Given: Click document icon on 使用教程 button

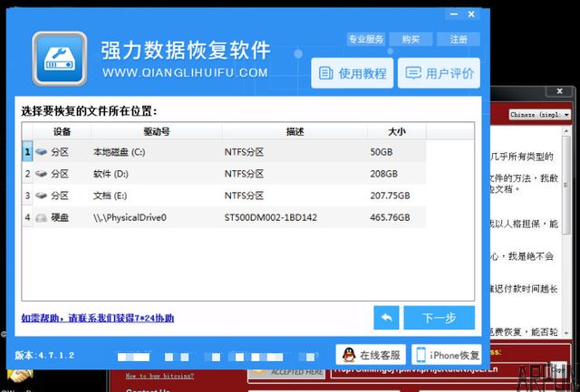Looking at the screenshot, I should click(326, 72).
